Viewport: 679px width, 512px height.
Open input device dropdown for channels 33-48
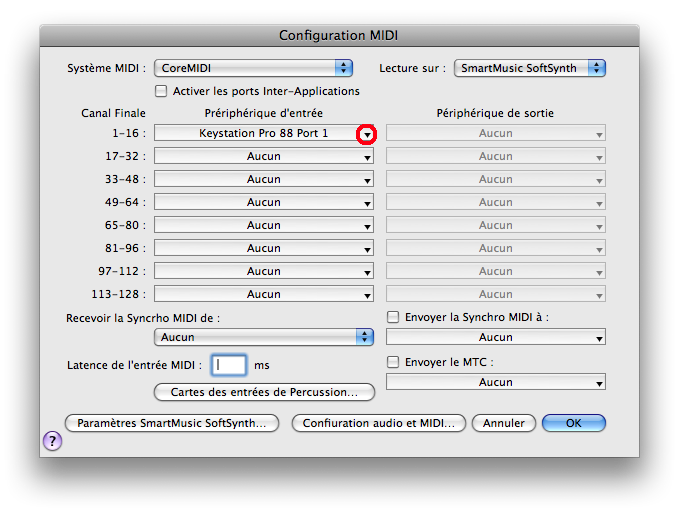point(264,179)
